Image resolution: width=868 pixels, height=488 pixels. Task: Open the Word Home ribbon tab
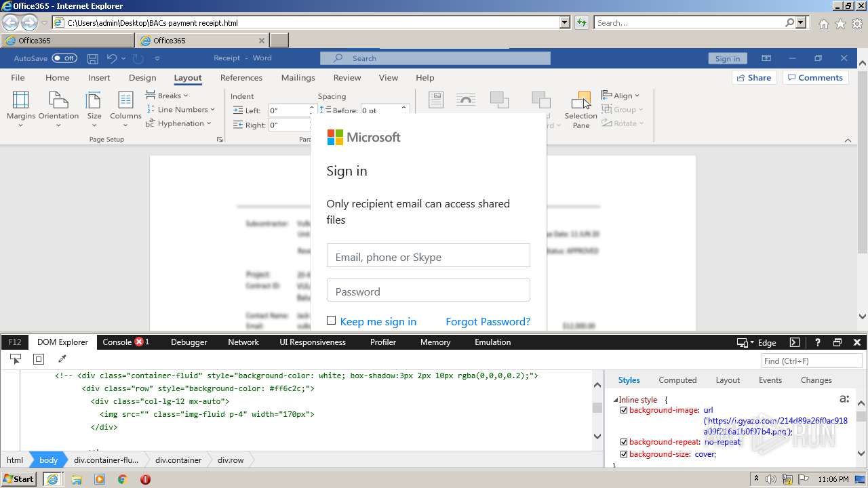click(58, 77)
